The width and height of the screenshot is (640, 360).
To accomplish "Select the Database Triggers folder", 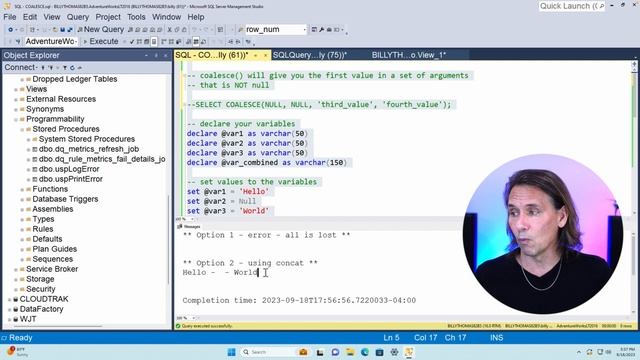I will [x=65, y=199].
